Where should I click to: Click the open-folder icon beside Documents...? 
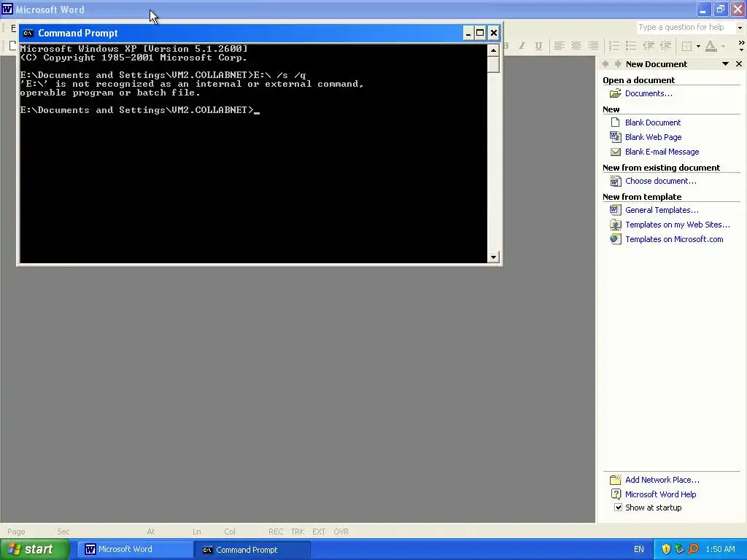click(616, 93)
